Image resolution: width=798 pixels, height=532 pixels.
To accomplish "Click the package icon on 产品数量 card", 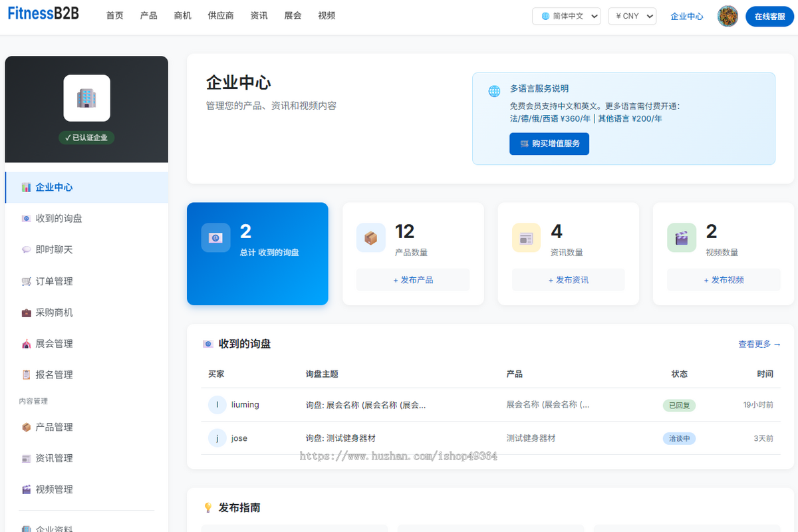I will click(371, 237).
